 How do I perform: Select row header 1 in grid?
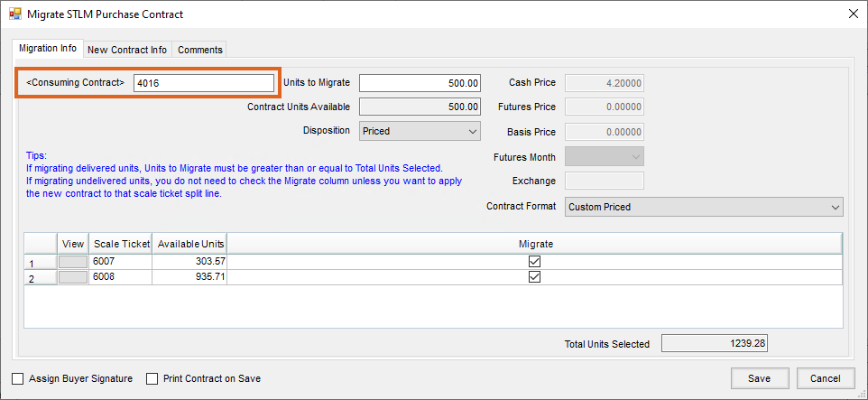41,262
